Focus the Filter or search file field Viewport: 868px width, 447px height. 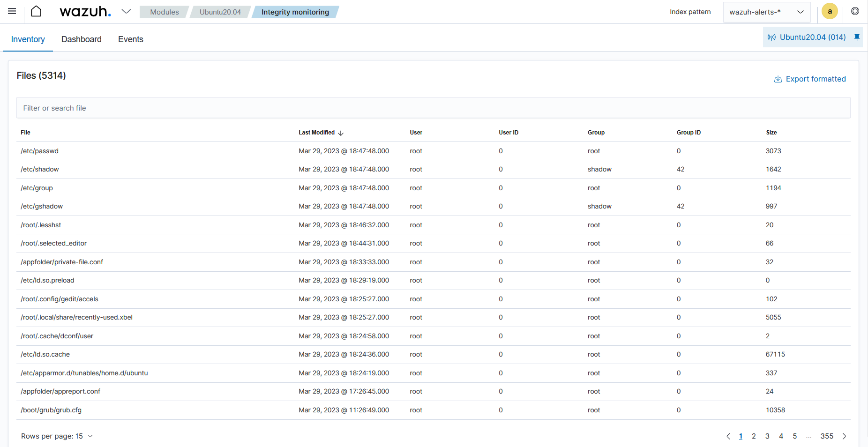click(x=433, y=108)
